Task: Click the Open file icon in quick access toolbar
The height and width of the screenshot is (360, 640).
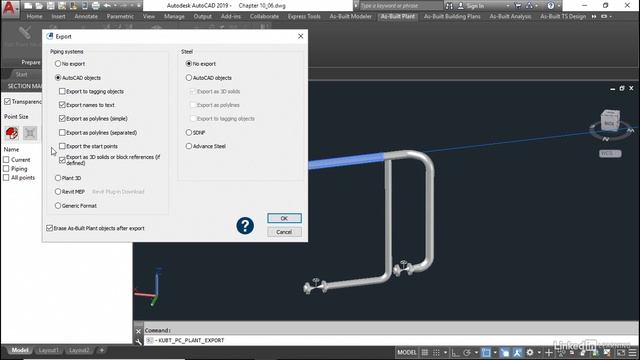Action: pyautogui.click(x=39, y=6)
